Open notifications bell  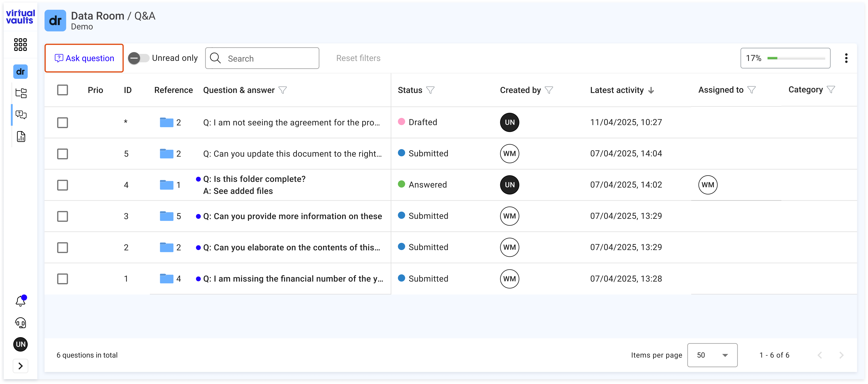tap(21, 301)
